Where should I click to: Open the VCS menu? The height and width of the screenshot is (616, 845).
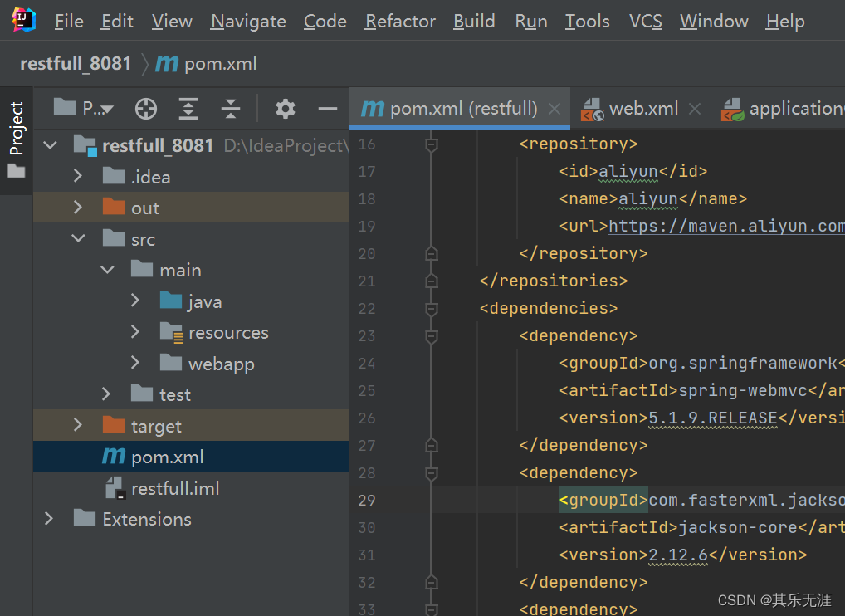[646, 21]
